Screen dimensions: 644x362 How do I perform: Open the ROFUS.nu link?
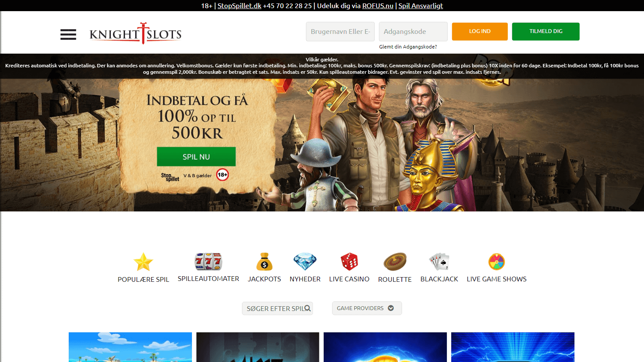(x=378, y=6)
